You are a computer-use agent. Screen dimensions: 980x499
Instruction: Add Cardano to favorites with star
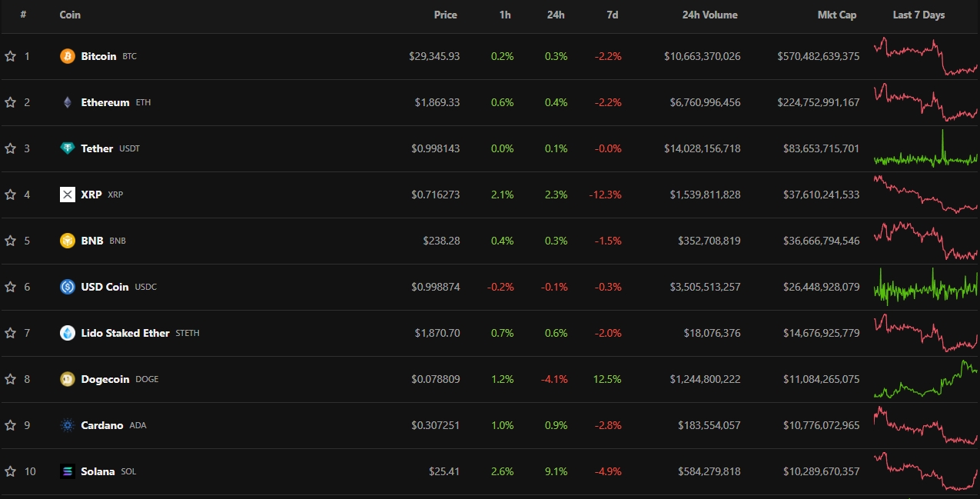(10, 425)
